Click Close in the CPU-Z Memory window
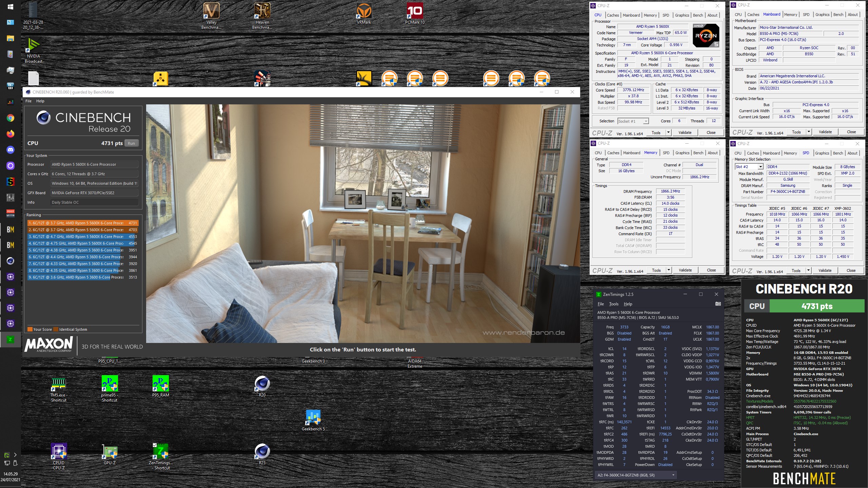This screenshot has height=488, width=868. coord(711,270)
